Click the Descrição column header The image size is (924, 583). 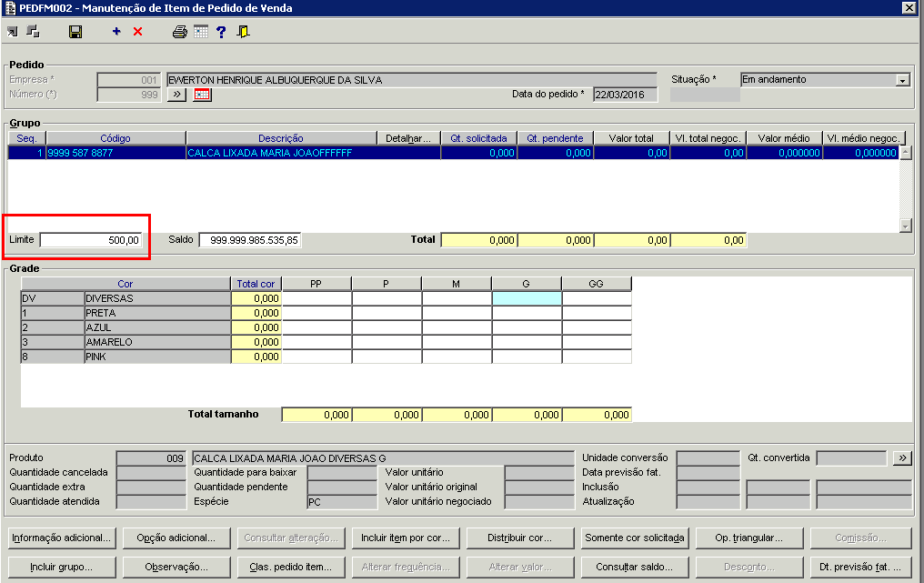pyautogui.click(x=280, y=138)
